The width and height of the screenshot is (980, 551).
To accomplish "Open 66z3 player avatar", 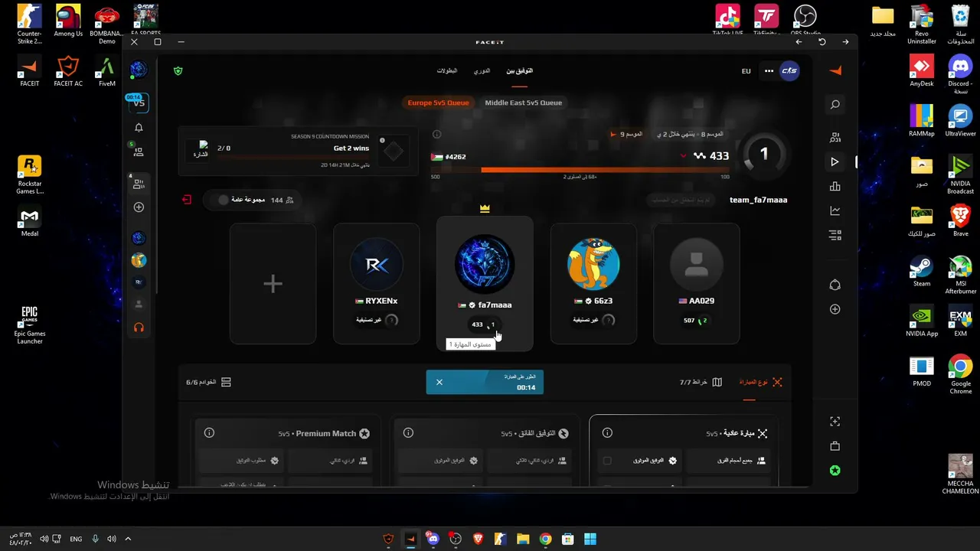I will click(x=593, y=262).
